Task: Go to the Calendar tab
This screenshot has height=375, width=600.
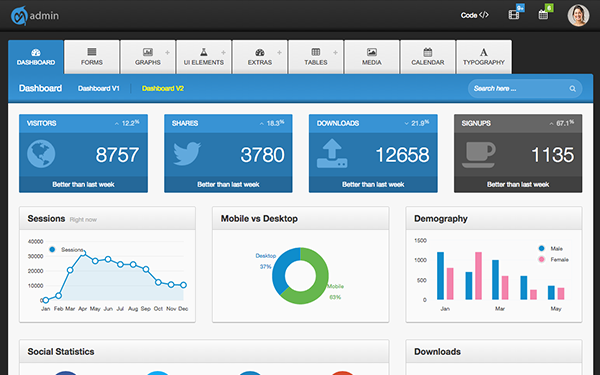Action: point(428,57)
